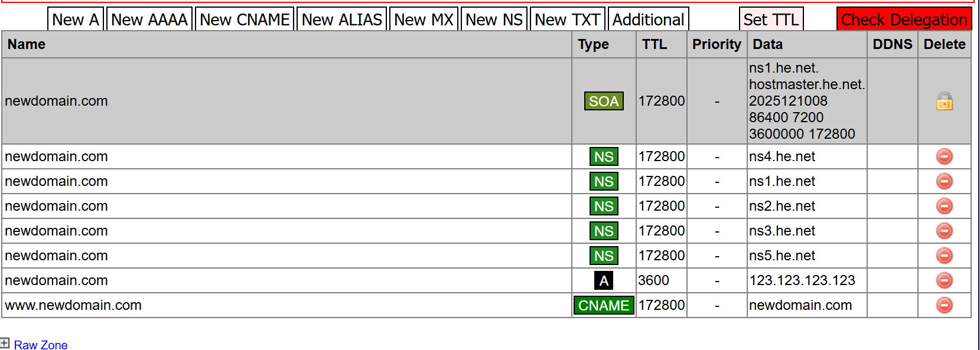Open the New AAAA record tab
The height and width of the screenshot is (350, 980).
click(149, 19)
